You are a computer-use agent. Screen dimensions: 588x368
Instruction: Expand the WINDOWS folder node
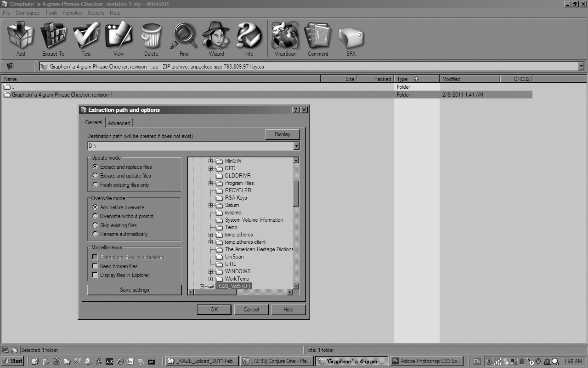[x=210, y=271]
